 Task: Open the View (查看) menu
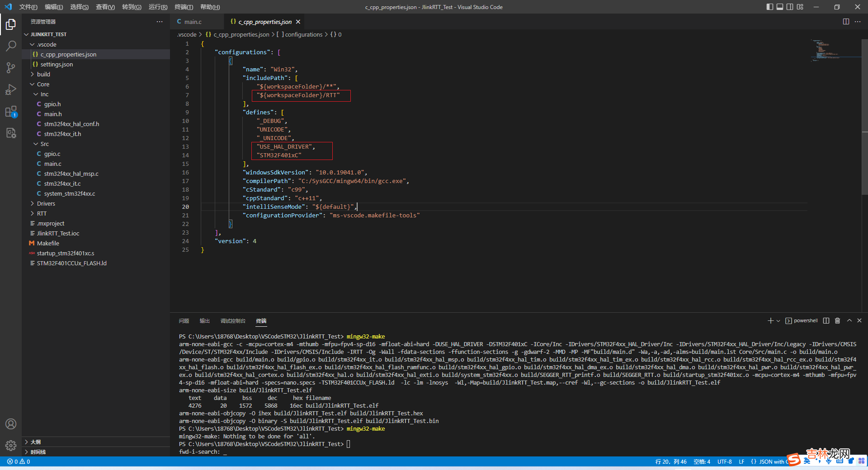point(105,7)
